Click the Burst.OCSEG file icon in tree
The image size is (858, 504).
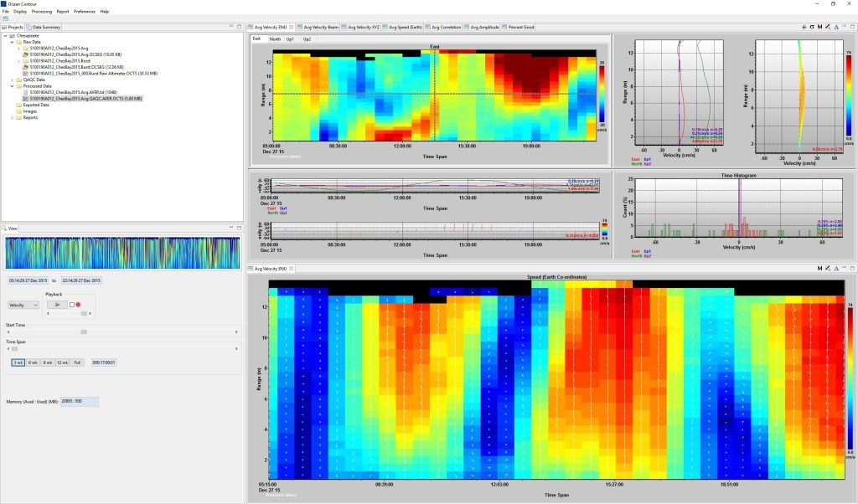[26, 67]
